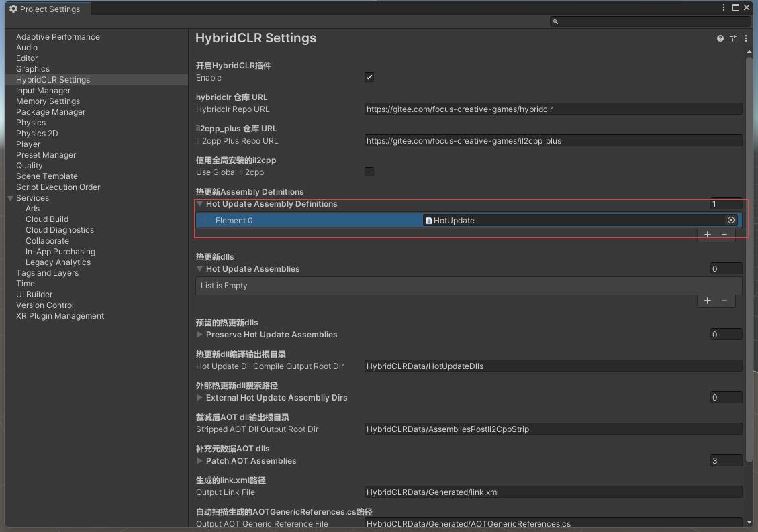The image size is (758, 532).
Task: Click the help question mark icon
Action: (x=720, y=39)
